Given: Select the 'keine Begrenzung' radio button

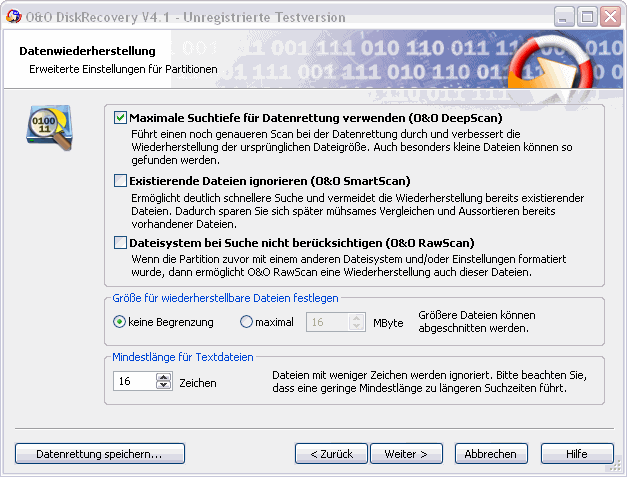Looking at the screenshot, I should tap(119, 322).
